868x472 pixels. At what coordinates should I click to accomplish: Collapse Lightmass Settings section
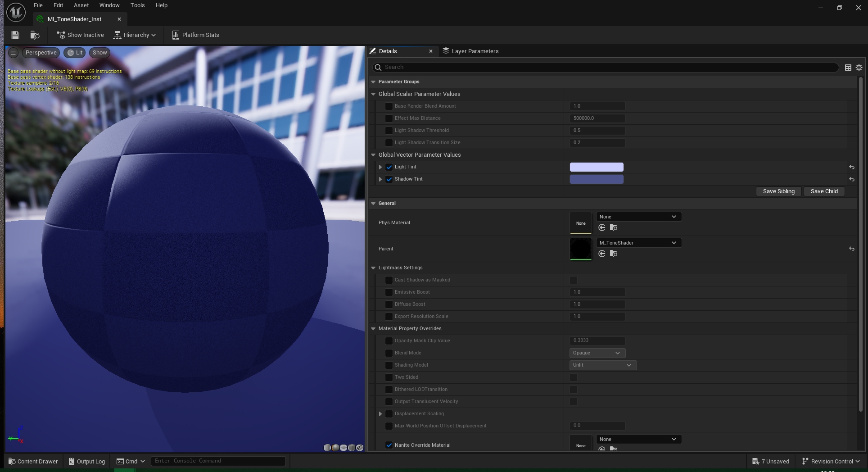coord(373,268)
